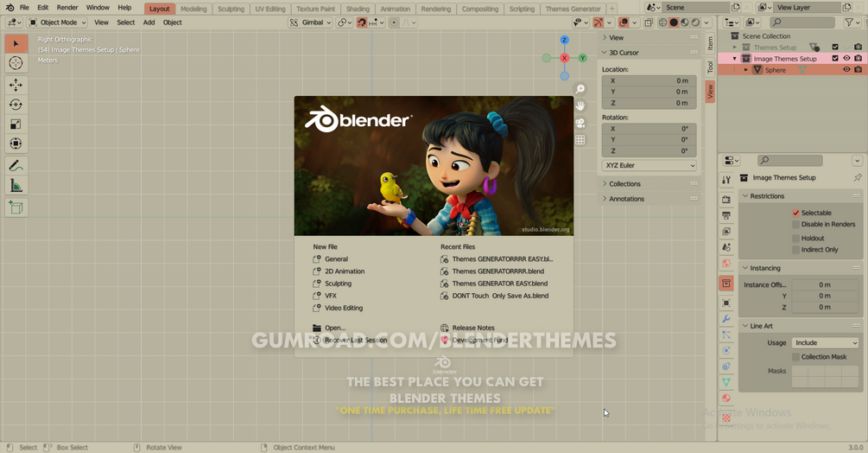Click the 3D Cursor Location X field

click(x=649, y=81)
